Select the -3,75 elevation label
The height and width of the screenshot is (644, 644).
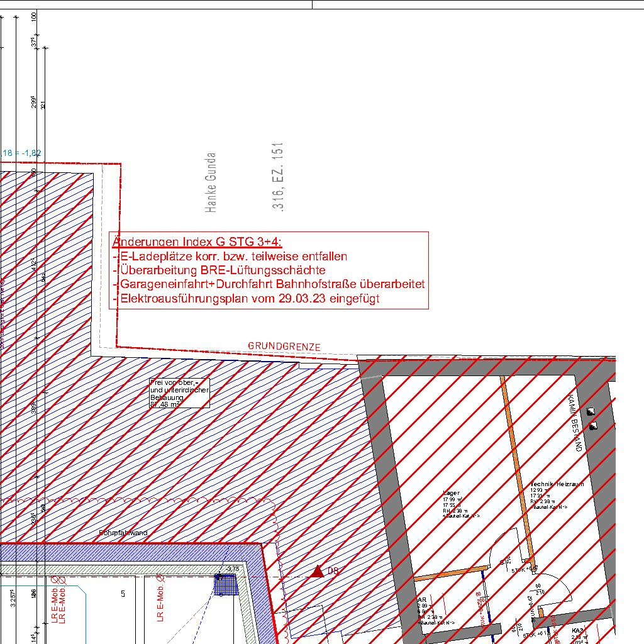point(232,569)
